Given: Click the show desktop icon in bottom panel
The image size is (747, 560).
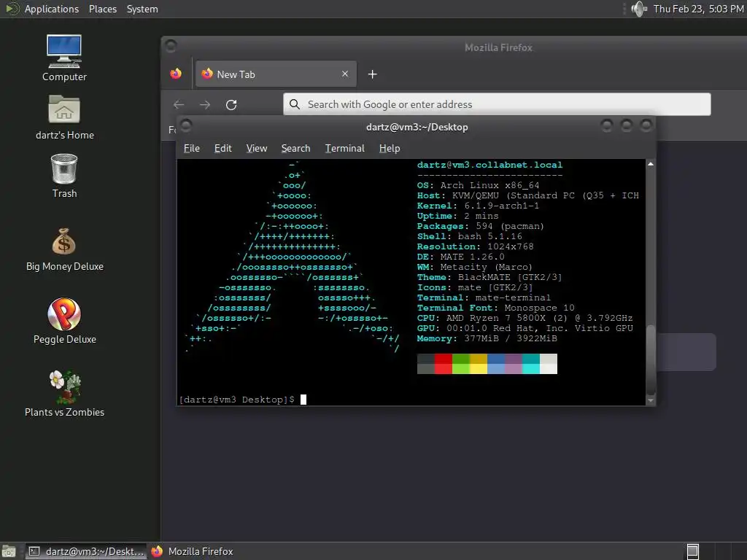Looking at the screenshot, I should pos(9,551).
